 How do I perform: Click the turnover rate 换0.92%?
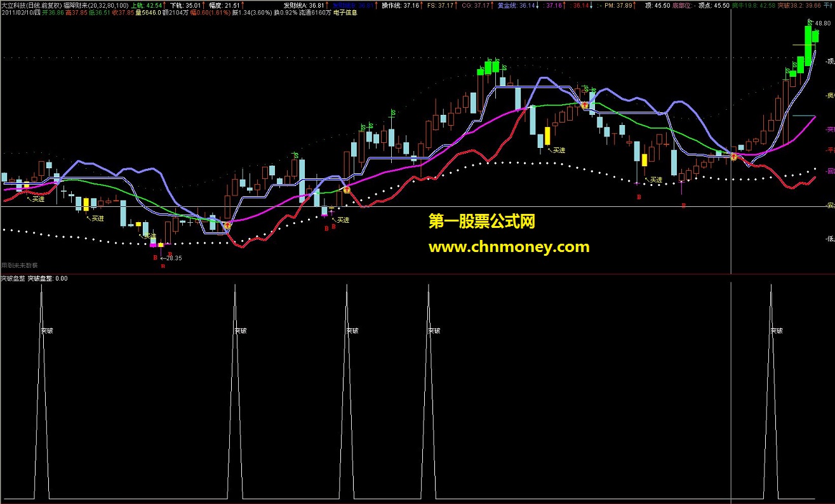coord(286,13)
